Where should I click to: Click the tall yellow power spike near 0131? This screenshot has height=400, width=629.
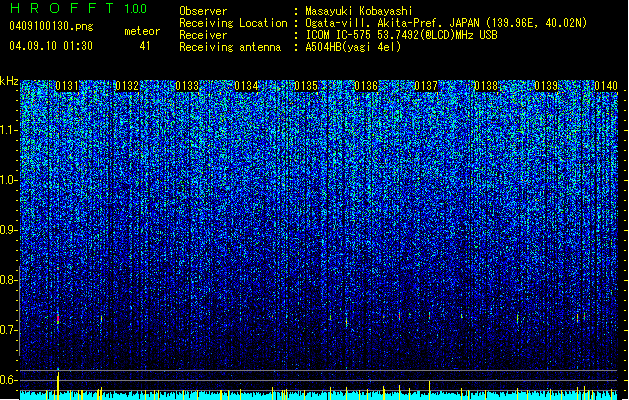click(x=58, y=386)
